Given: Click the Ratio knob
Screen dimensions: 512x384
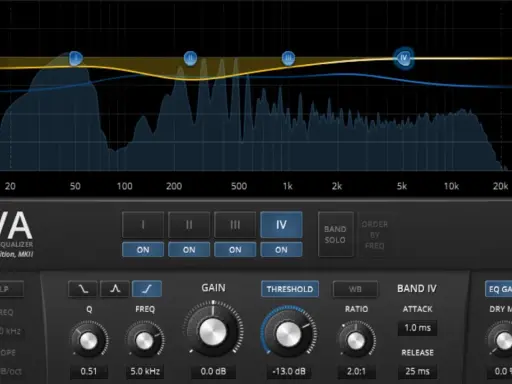Looking at the screenshot, I should [356, 341].
